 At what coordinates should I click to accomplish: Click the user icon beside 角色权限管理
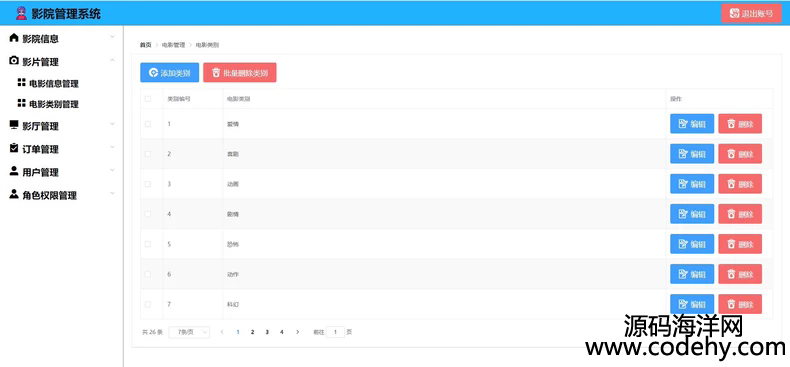(x=14, y=195)
